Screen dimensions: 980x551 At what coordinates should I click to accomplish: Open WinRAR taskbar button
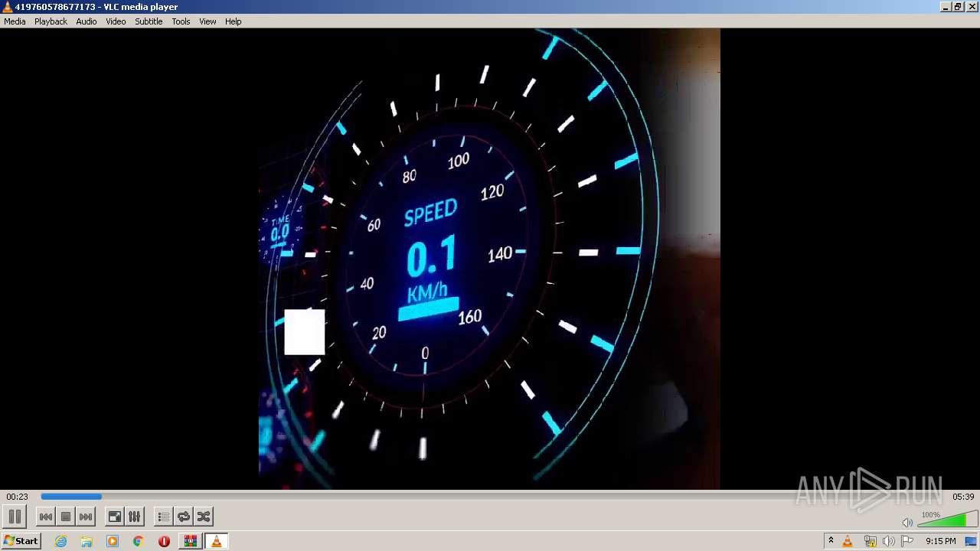point(190,541)
